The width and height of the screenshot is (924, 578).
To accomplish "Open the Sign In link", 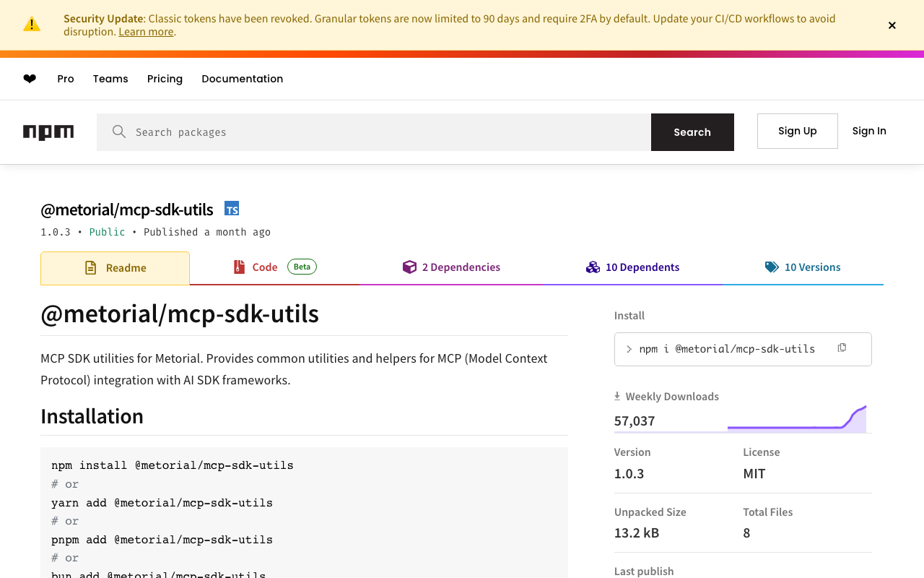I will coord(869,131).
